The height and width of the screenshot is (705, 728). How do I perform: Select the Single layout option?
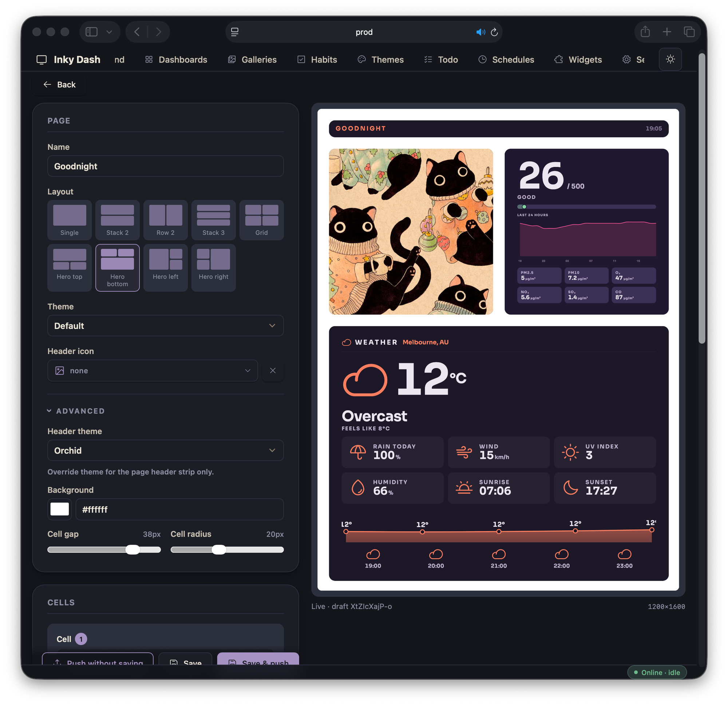pos(70,220)
